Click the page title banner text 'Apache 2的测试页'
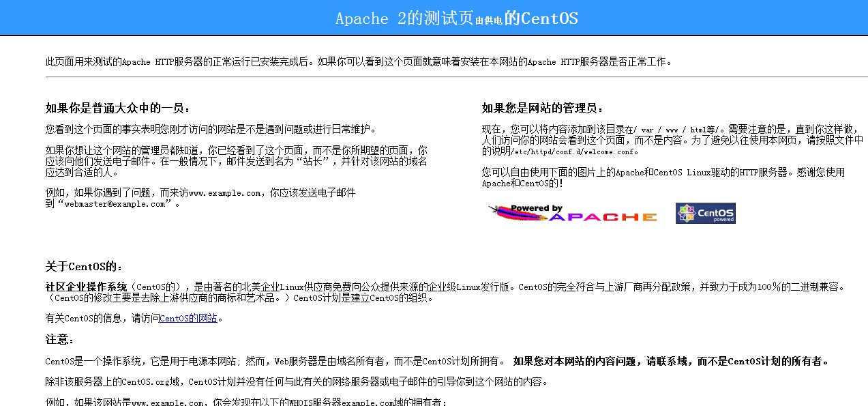 click(404, 18)
